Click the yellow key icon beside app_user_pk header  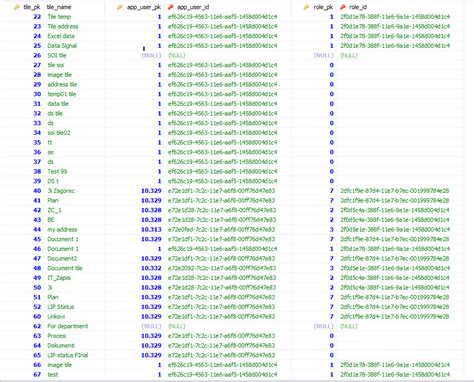click(120, 7)
